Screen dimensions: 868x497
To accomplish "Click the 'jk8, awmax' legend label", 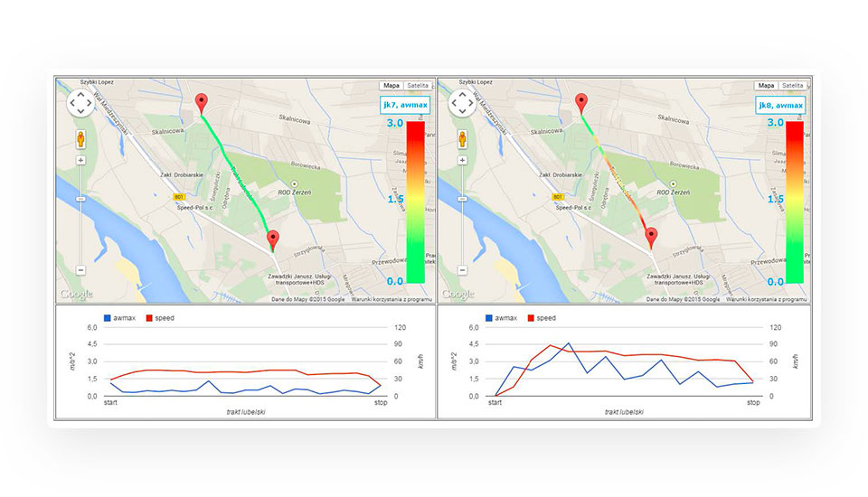I will [780, 105].
